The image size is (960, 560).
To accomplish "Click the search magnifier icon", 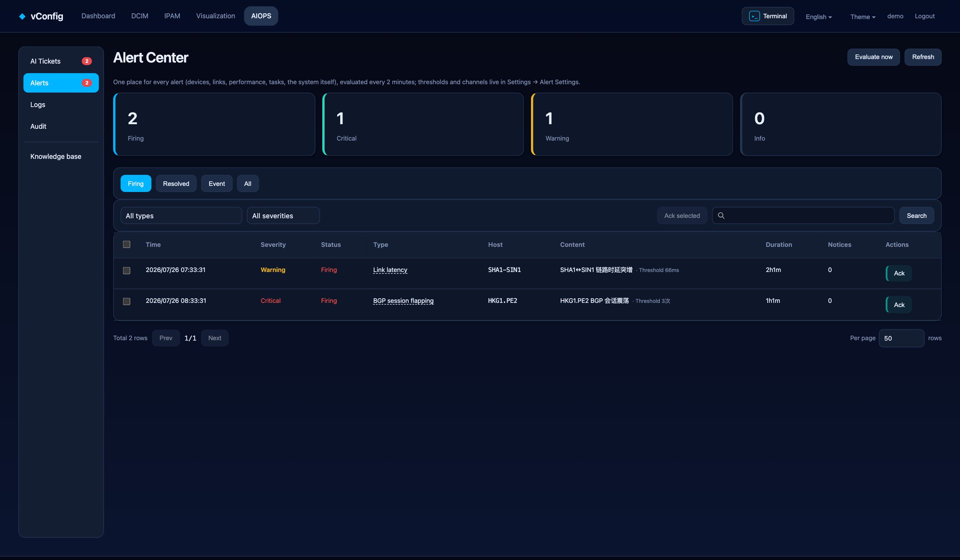I will [721, 216].
